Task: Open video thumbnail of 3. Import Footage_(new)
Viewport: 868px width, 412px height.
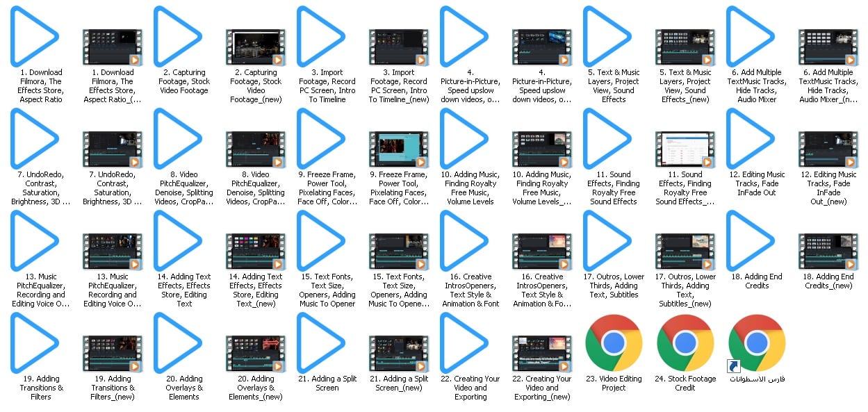Action: (x=398, y=47)
